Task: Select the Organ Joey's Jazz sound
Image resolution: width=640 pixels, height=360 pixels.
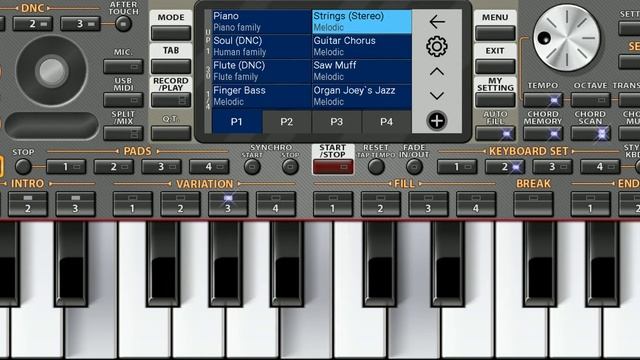Action: point(362,96)
